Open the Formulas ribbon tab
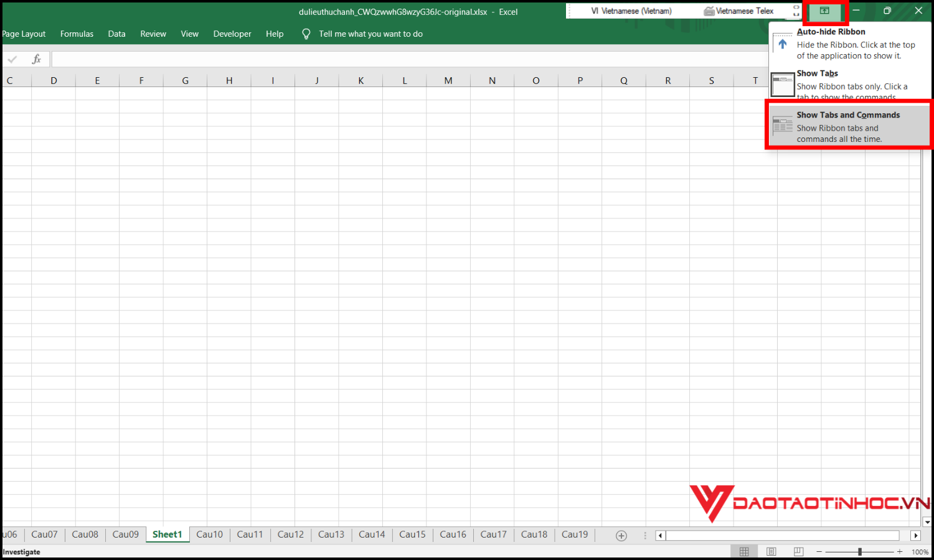 coord(77,34)
